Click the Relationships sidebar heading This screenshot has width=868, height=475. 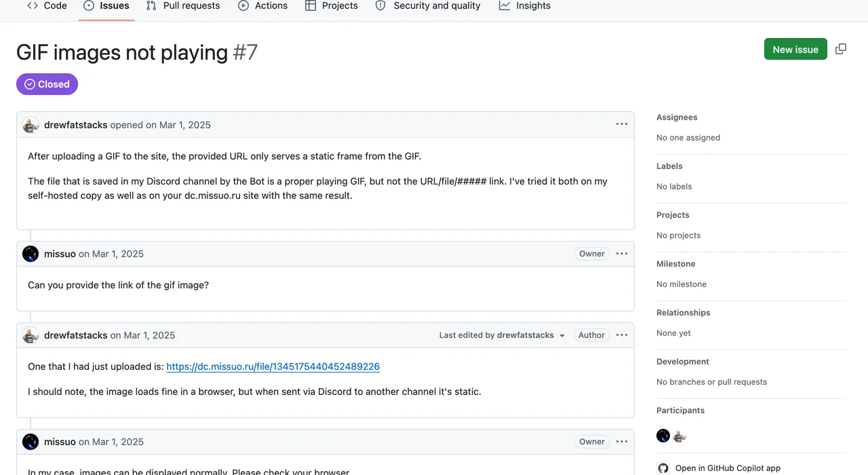684,313
